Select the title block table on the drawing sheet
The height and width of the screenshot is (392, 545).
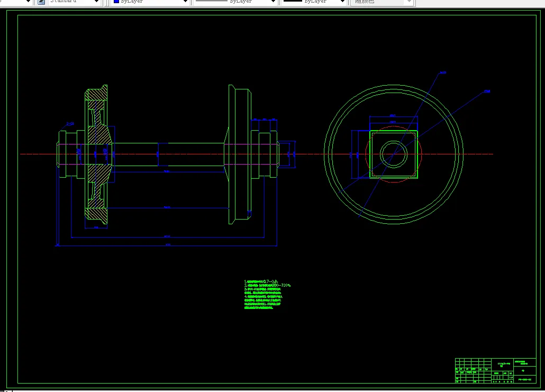tap(496, 371)
